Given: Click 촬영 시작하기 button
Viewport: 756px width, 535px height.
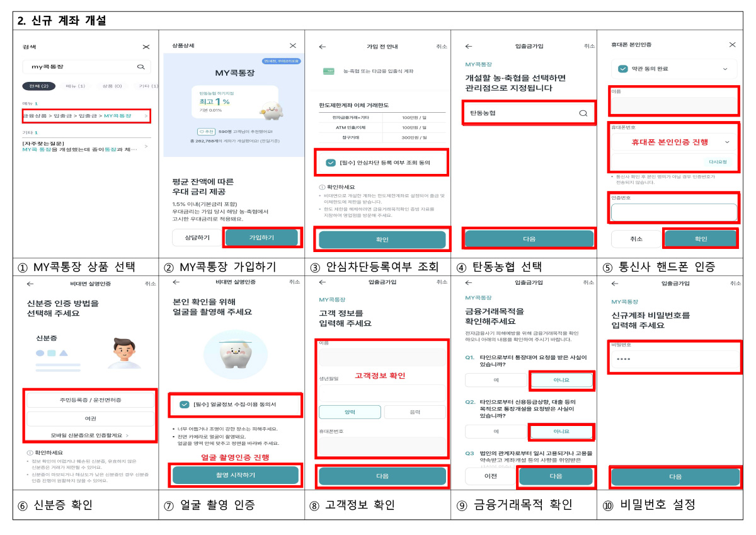Looking at the screenshot, I should [236, 475].
